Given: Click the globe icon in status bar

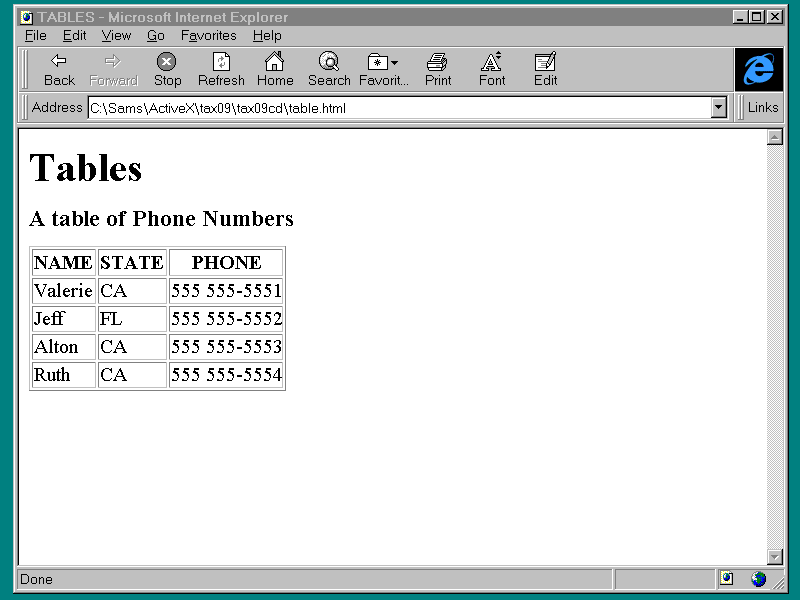Looking at the screenshot, I should 759,579.
